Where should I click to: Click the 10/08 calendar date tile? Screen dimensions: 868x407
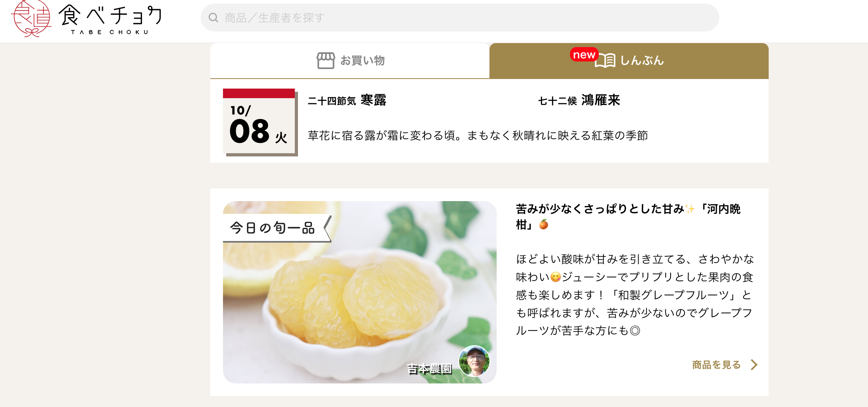(260, 122)
